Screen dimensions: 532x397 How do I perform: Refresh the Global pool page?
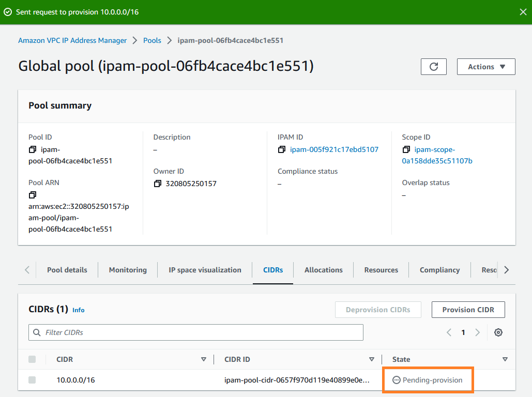[433, 66]
